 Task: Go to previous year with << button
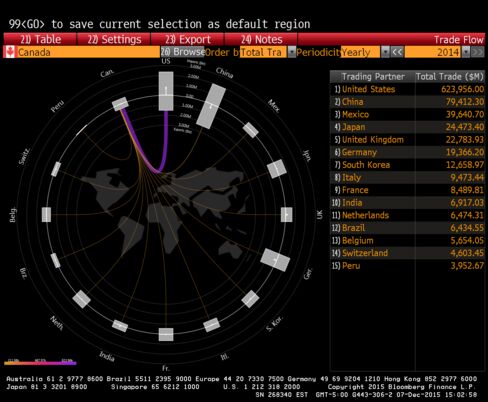(397, 52)
